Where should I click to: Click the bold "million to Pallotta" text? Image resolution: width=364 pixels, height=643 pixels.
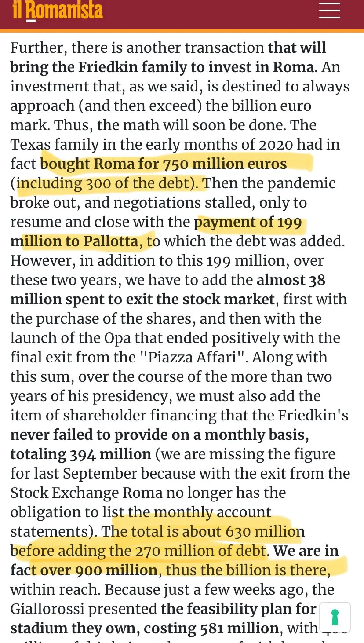click(x=74, y=241)
